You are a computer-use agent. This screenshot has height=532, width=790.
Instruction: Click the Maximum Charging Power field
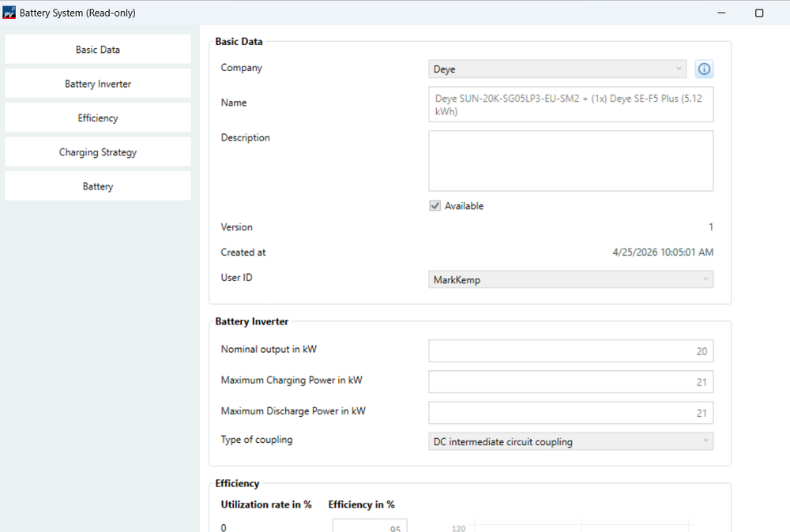pyautogui.click(x=571, y=382)
